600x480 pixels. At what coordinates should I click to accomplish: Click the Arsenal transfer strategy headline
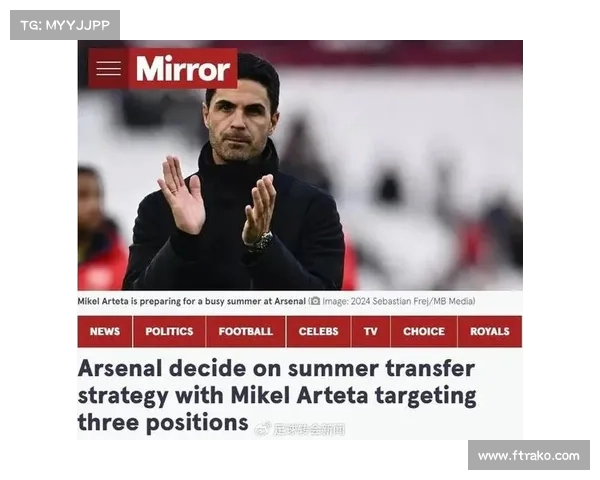tap(277, 395)
